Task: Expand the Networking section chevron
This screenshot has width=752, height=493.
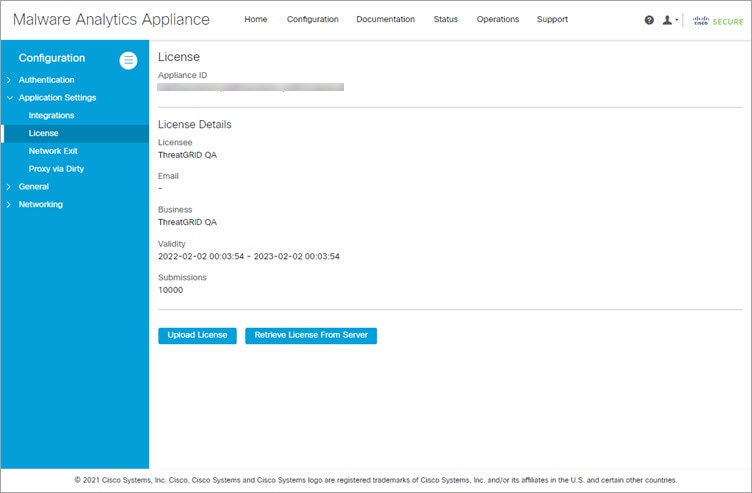Action: (9, 204)
